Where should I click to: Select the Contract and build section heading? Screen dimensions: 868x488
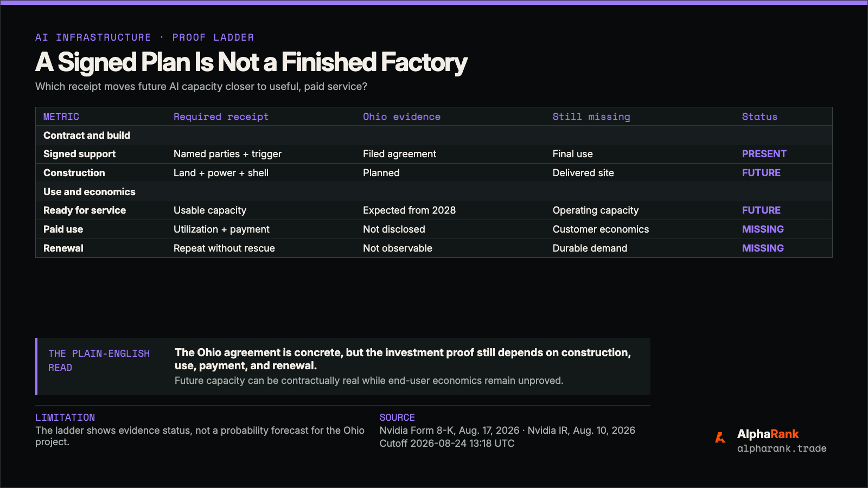87,136
